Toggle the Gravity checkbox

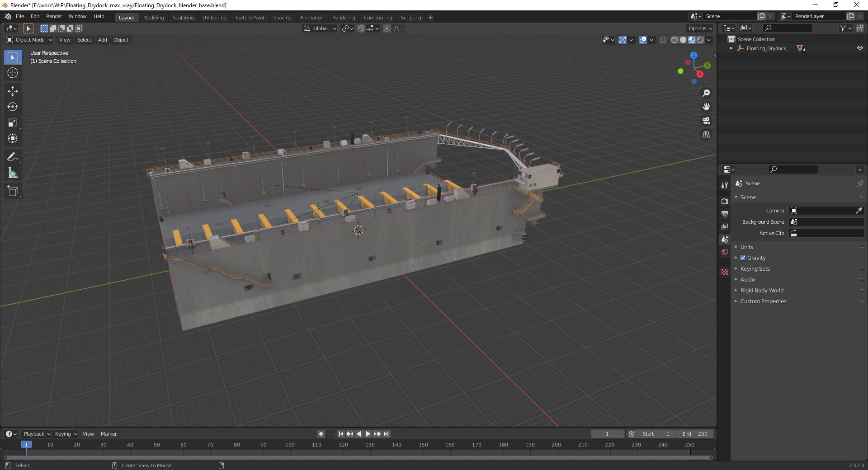pos(743,258)
